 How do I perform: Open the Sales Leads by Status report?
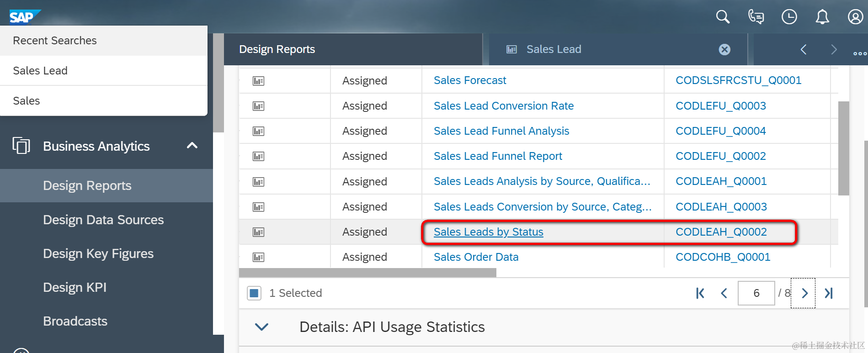488,232
